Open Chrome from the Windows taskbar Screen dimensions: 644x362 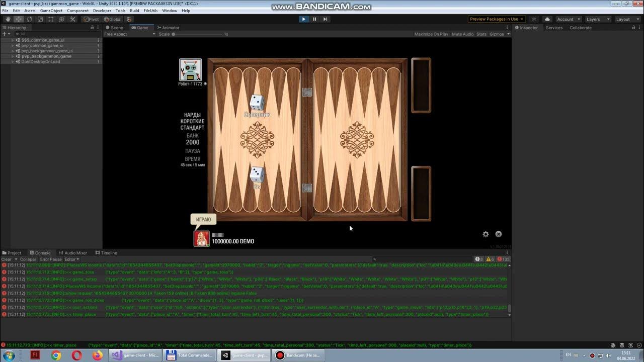[56, 355]
